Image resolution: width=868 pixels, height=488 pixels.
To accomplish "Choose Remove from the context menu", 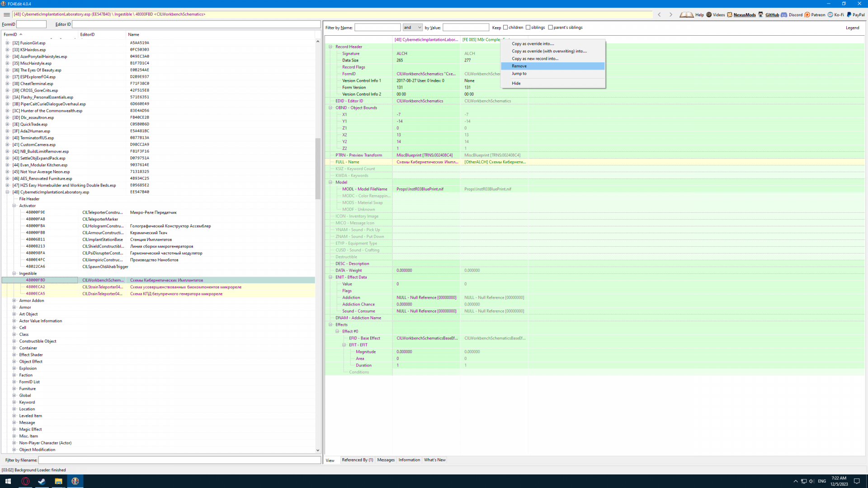I will pyautogui.click(x=519, y=66).
